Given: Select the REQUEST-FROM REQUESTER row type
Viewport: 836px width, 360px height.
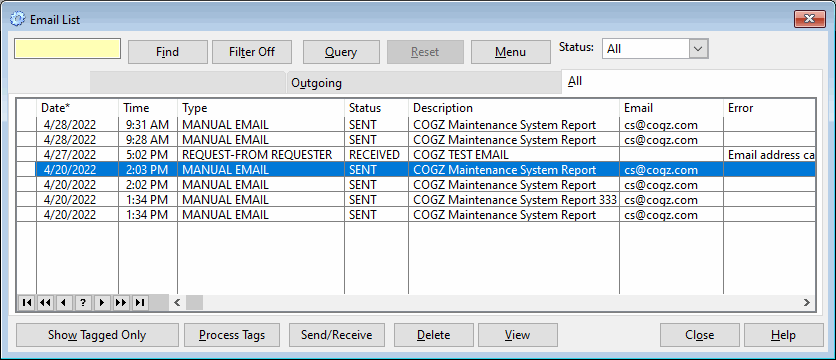Looking at the screenshot, I should pyautogui.click(x=261, y=155).
